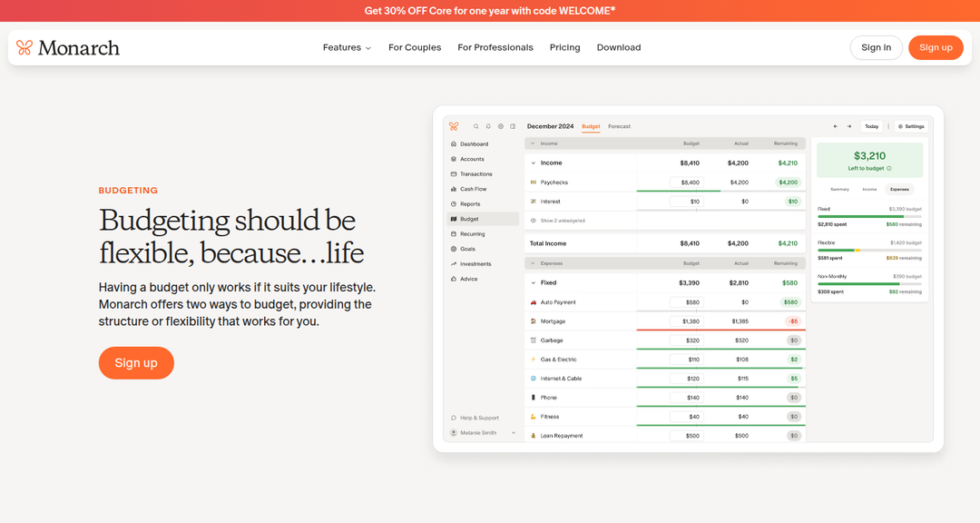Open the Features dropdown in the navbar
The width and height of the screenshot is (980, 523).
[347, 47]
